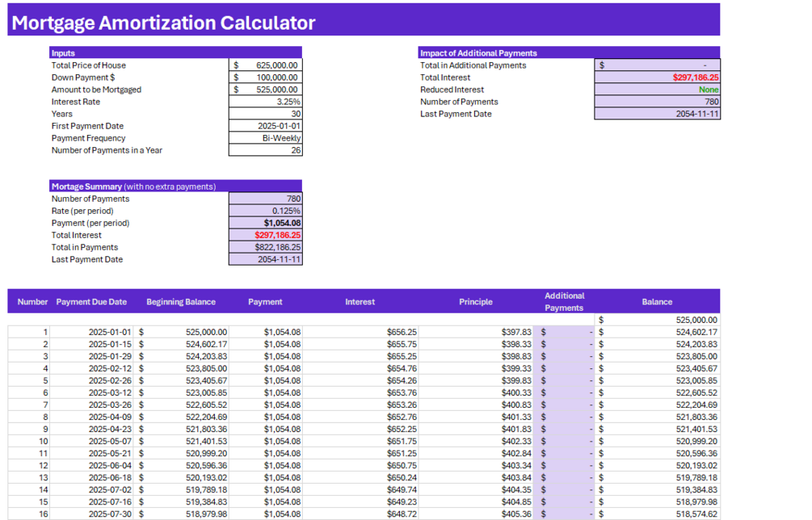Select the beginning balance 523,805.00
This screenshot has height=520, width=812.
click(x=182, y=368)
